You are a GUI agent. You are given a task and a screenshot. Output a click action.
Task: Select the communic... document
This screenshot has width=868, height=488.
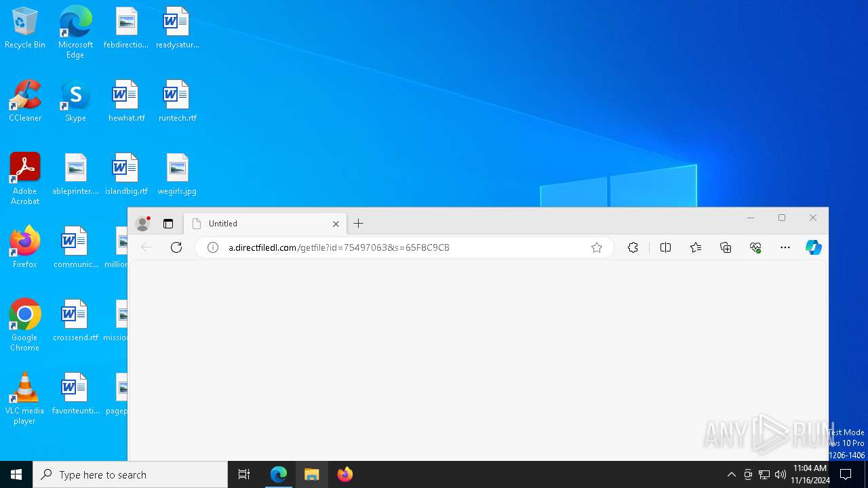[x=75, y=247]
